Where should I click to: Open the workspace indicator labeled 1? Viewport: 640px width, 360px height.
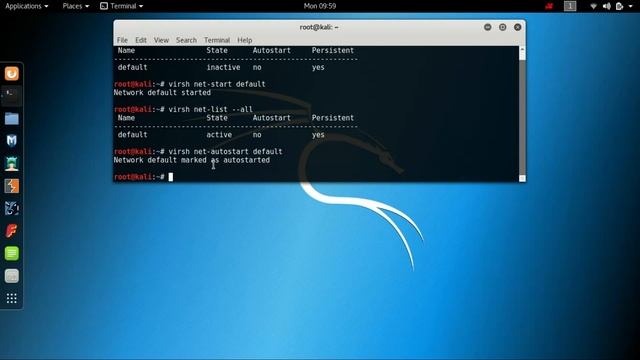point(570,6)
